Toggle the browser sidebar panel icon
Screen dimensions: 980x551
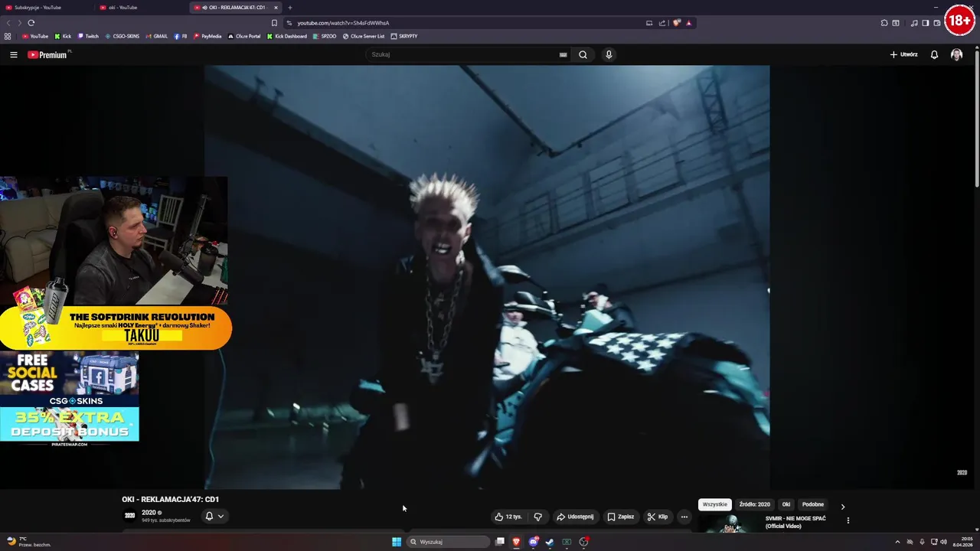(925, 23)
